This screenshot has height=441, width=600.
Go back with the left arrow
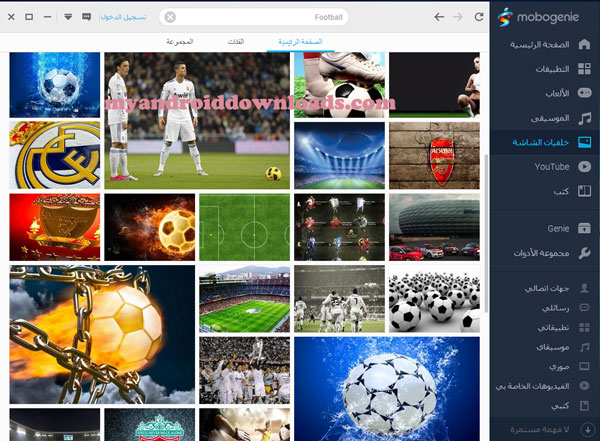click(x=439, y=17)
